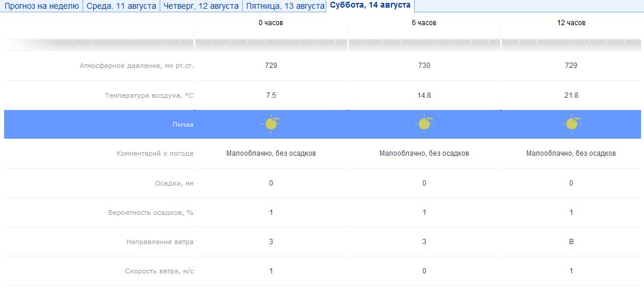Screen dimensions: 644x288
Task: Go to the Пятница, 13 августа tab
Action: tap(284, 6)
